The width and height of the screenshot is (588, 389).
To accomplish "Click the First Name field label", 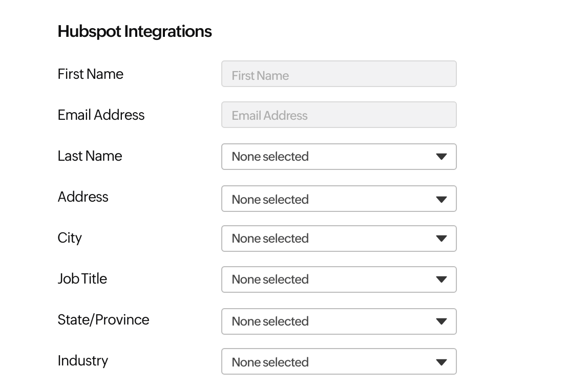I will [x=90, y=74].
